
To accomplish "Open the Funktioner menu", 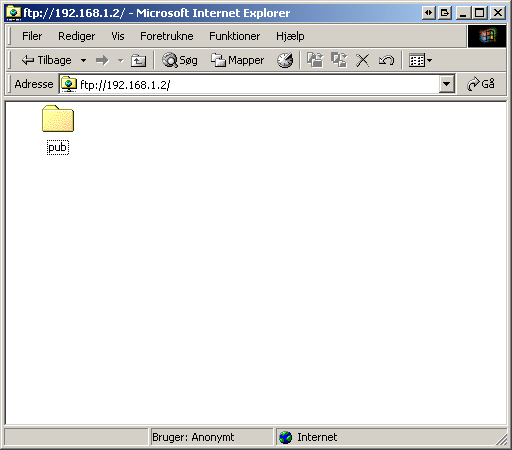I will [235, 36].
